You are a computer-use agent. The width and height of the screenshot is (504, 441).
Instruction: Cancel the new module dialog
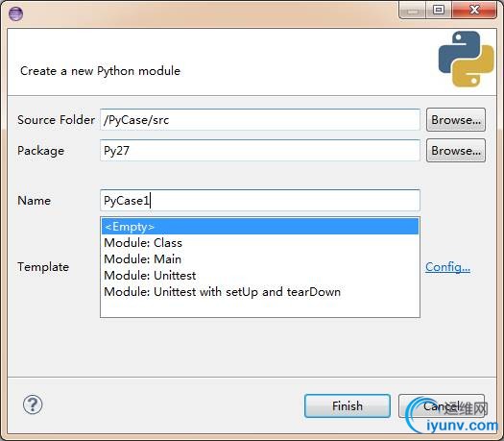[x=442, y=406]
